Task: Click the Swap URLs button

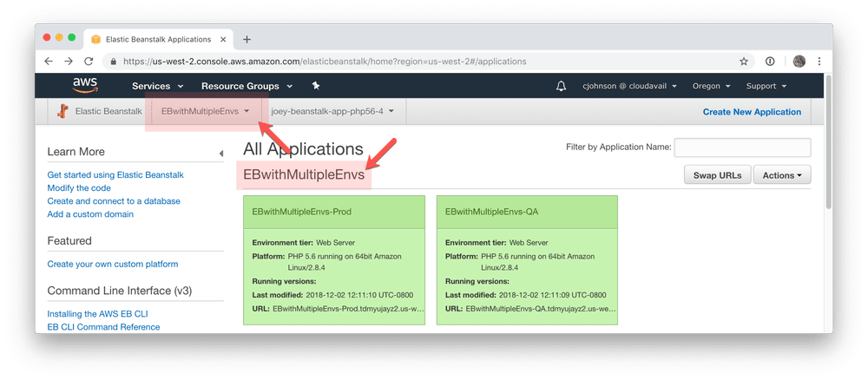Action: coord(717,174)
